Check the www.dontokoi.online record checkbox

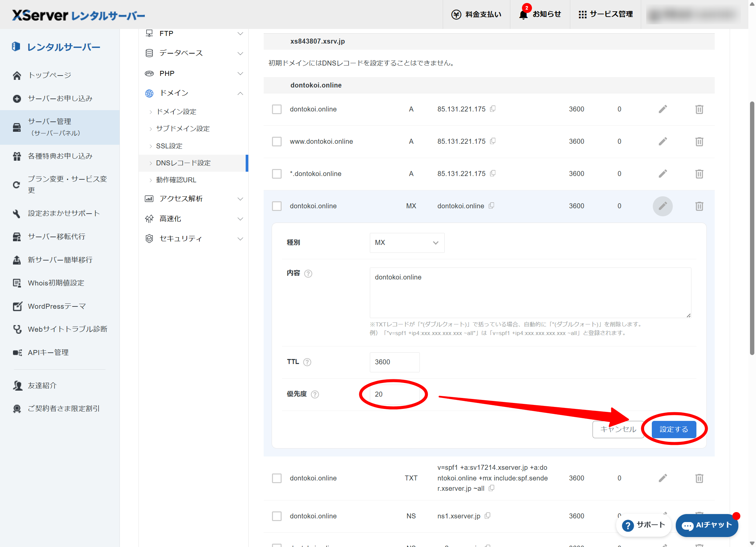[277, 141]
